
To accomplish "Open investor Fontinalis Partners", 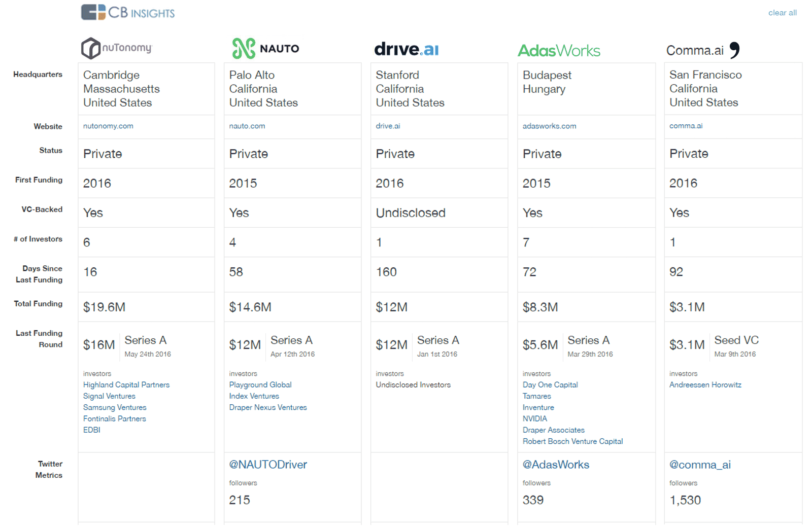I will (x=115, y=418).
